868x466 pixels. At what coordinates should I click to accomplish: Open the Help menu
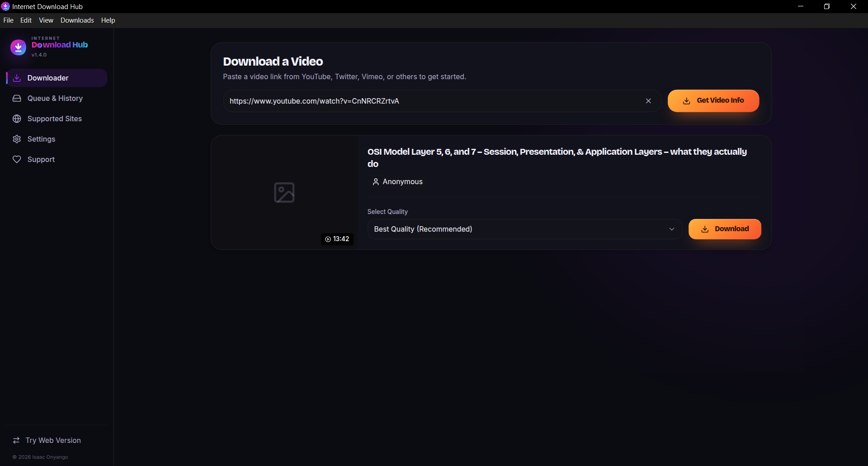[x=108, y=20]
